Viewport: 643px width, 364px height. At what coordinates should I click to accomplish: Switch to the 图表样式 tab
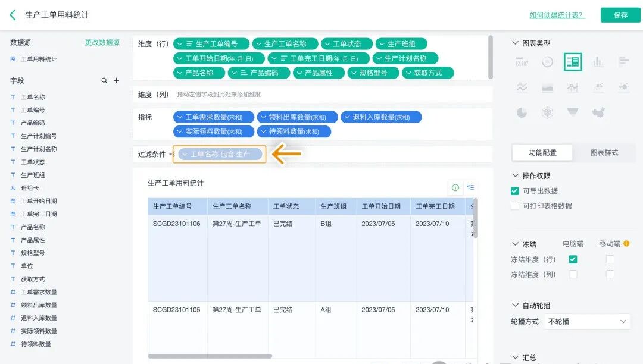[604, 153]
